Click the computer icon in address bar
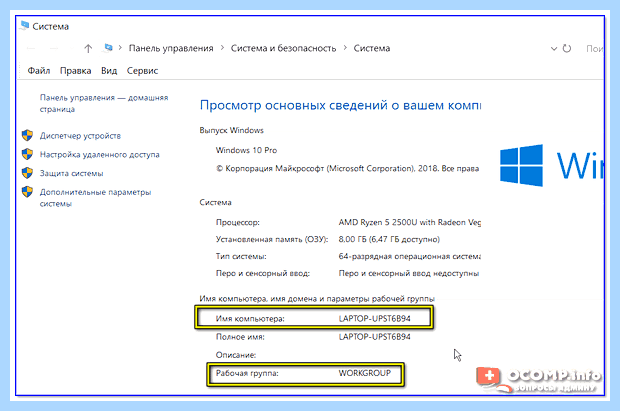This screenshot has width=620, height=411. (108, 48)
